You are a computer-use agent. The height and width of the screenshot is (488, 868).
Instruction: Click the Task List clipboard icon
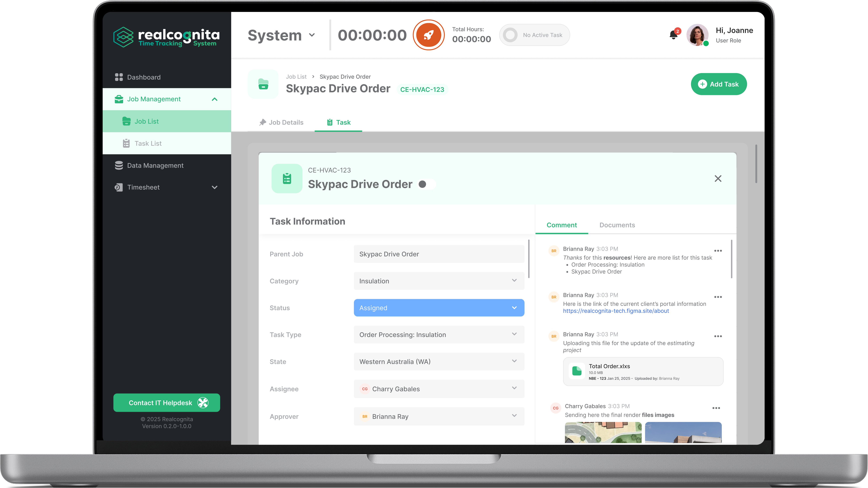[x=126, y=144]
